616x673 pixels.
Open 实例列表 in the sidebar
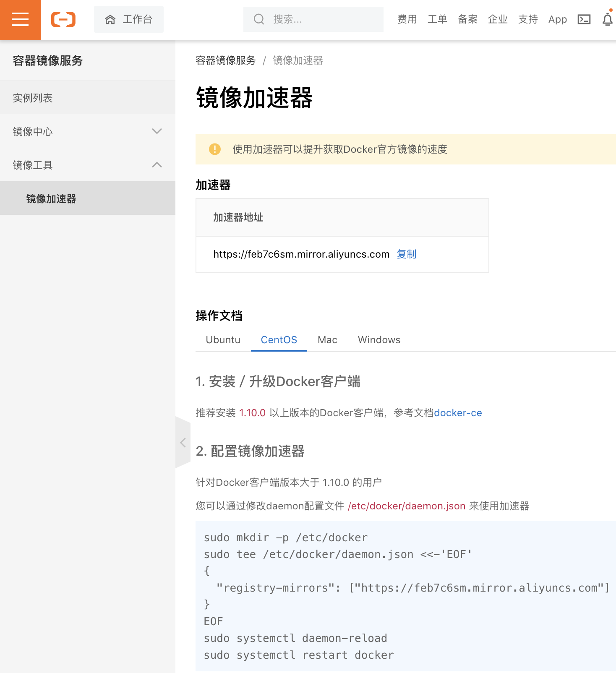coord(88,98)
